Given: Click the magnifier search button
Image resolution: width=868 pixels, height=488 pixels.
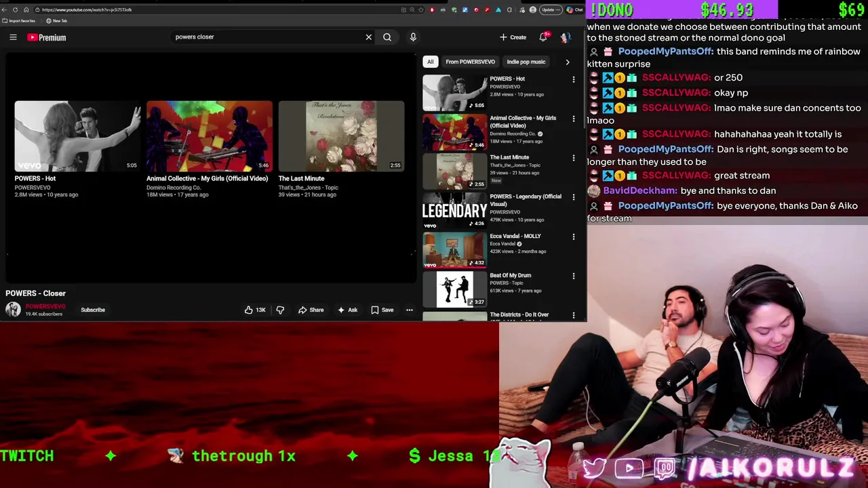Looking at the screenshot, I should (387, 37).
